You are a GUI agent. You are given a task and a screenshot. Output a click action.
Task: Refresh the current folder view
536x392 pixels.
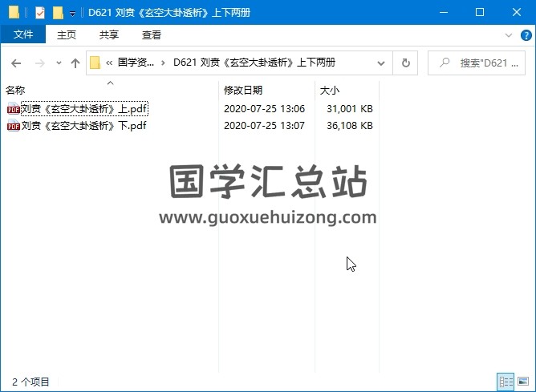(405, 63)
